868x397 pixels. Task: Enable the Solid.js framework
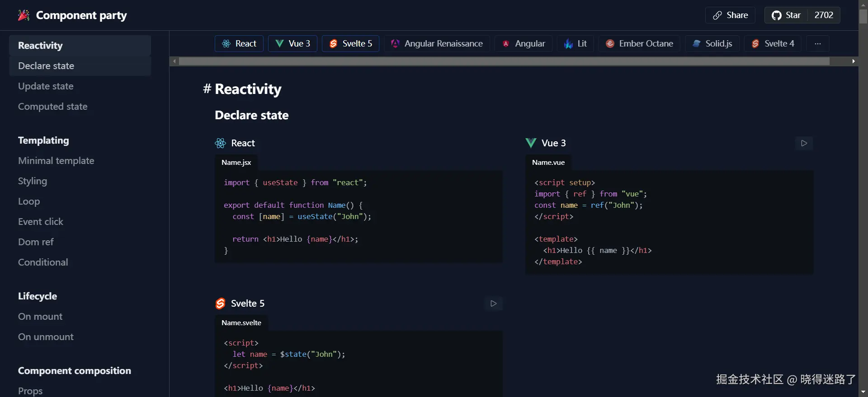point(712,44)
